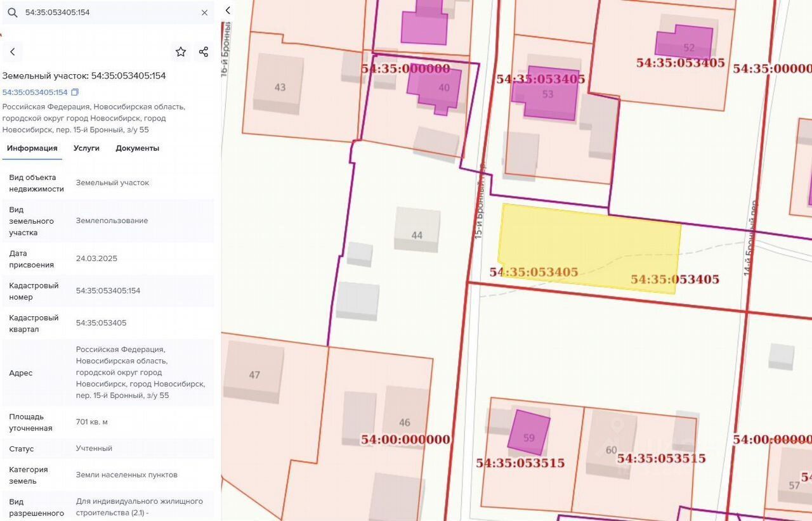Select the status value 'Учтенный'

click(x=94, y=449)
